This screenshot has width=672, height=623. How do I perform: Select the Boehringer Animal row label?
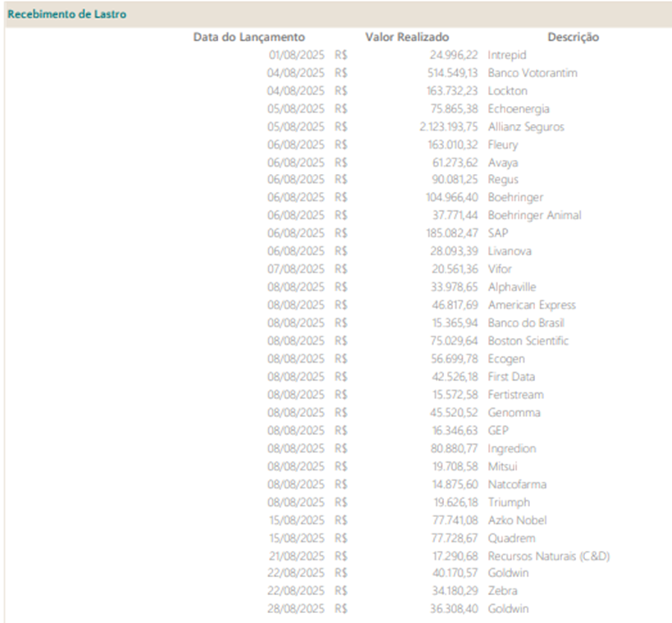[534, 215]
